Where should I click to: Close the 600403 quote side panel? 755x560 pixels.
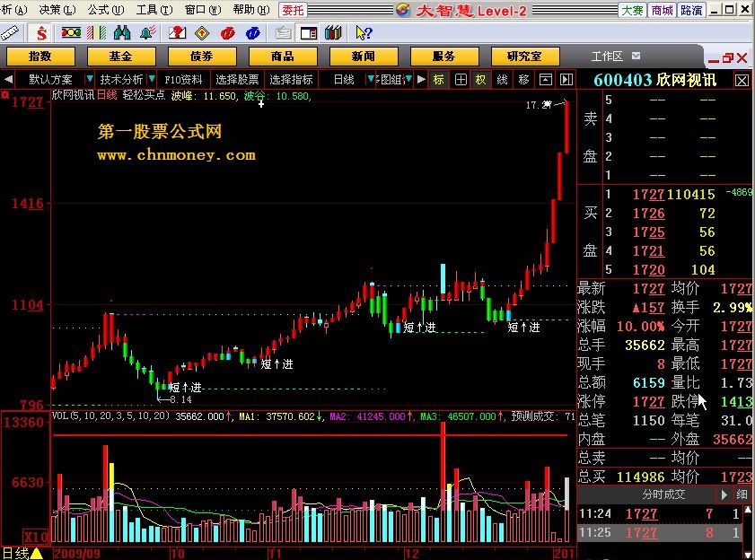tap(742, 81)
